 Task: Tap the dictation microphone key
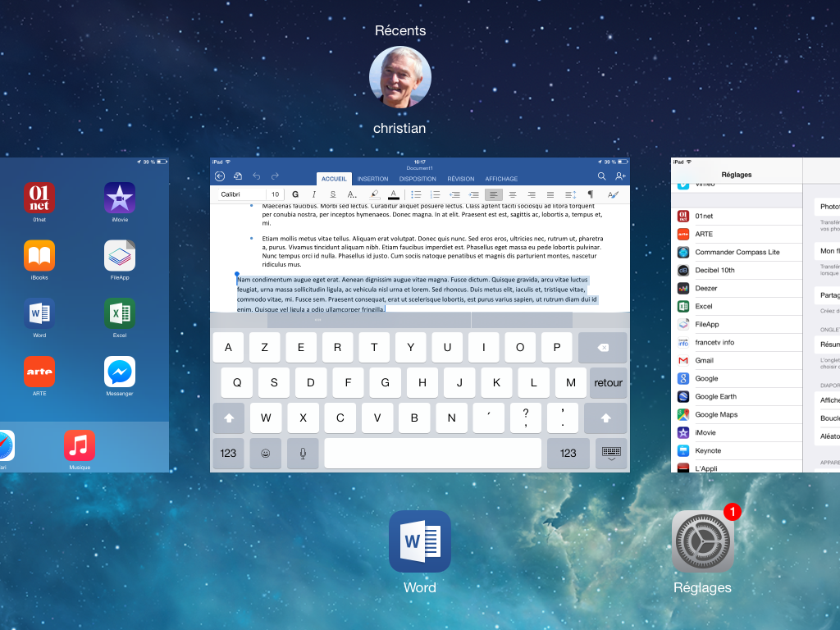coord(303,453)
